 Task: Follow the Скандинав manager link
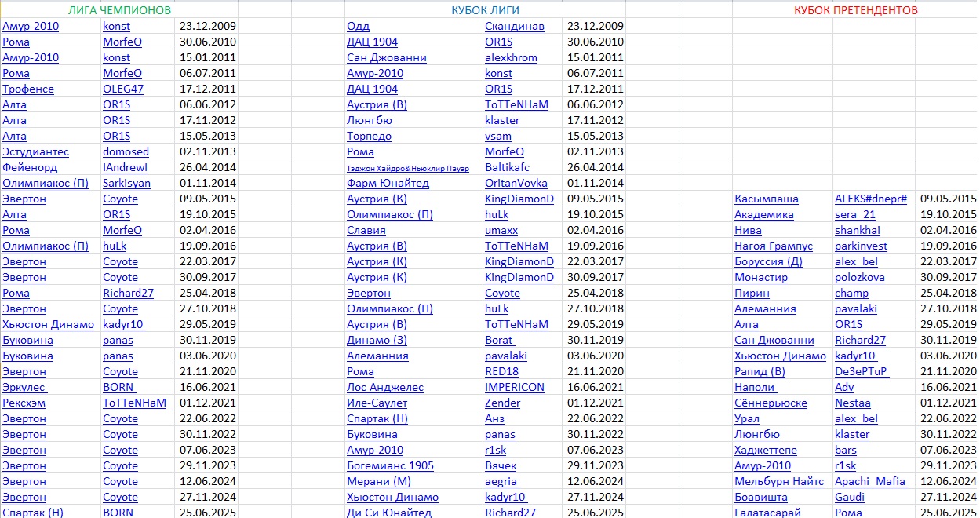[x=515, y=26]
